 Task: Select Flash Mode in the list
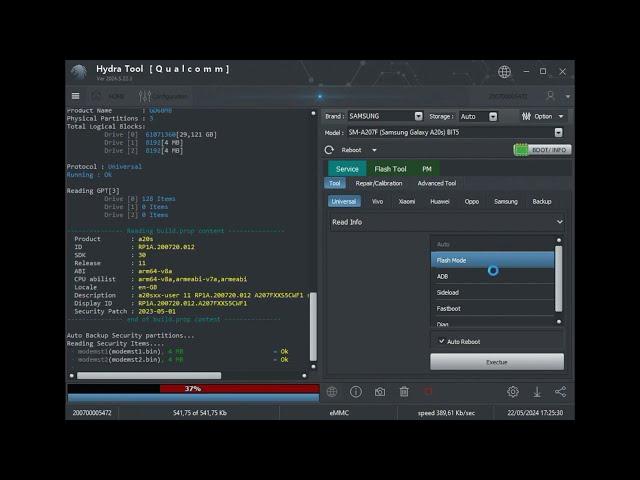[492, 260]
